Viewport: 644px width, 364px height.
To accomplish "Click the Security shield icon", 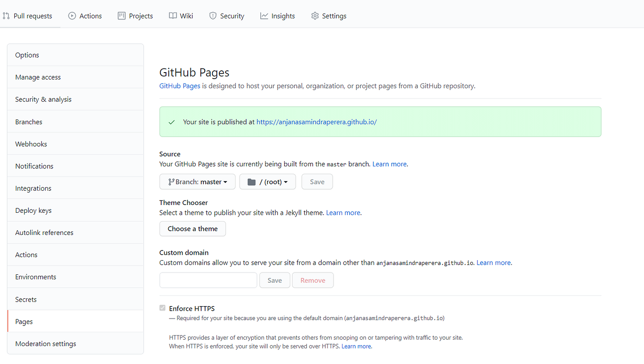I will (213, 15).
